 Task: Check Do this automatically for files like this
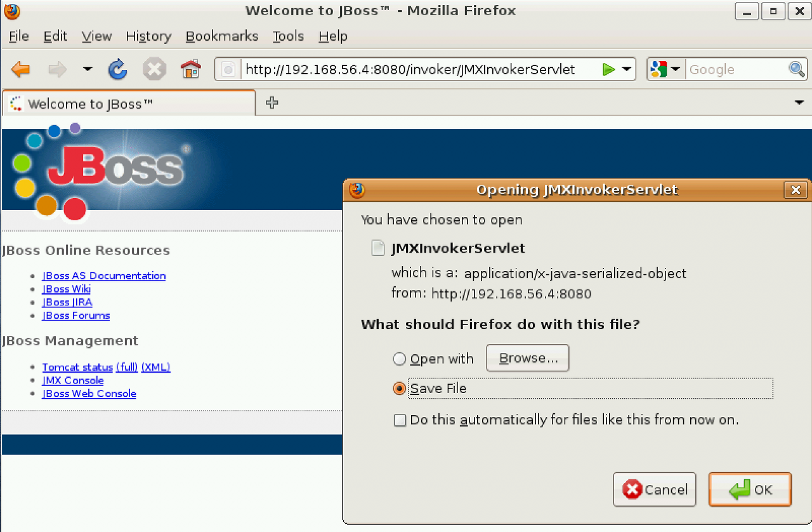click(x=400, y=420)
